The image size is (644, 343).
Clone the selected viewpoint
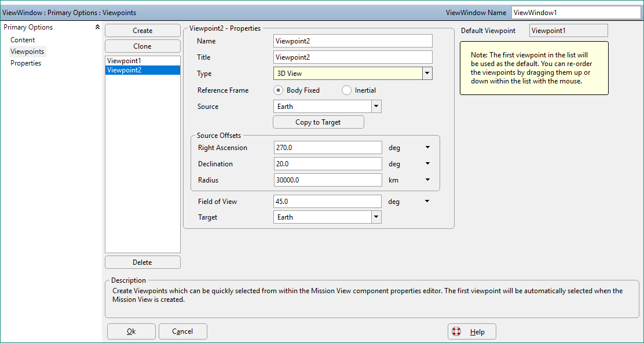(142, 46)
